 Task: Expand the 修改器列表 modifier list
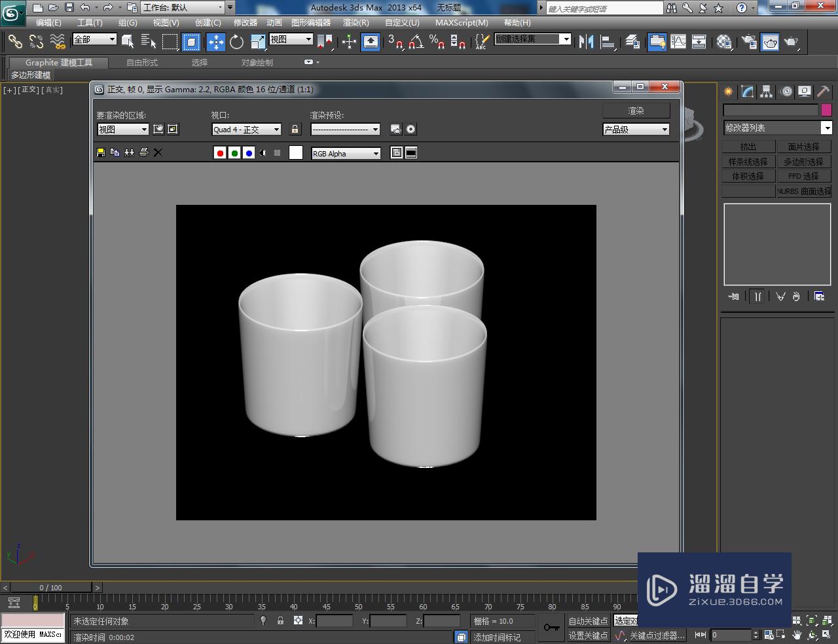pos(777,128)
